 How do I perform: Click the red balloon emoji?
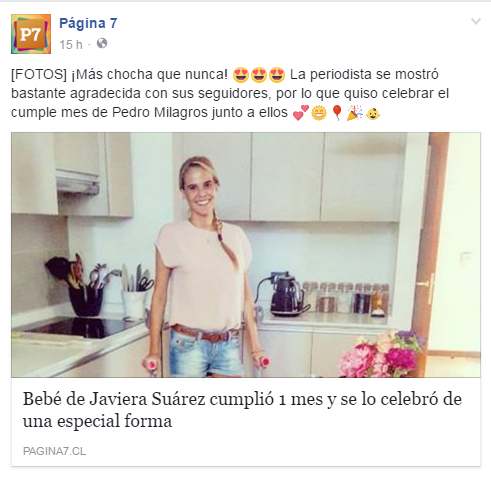tap(337, 113)
